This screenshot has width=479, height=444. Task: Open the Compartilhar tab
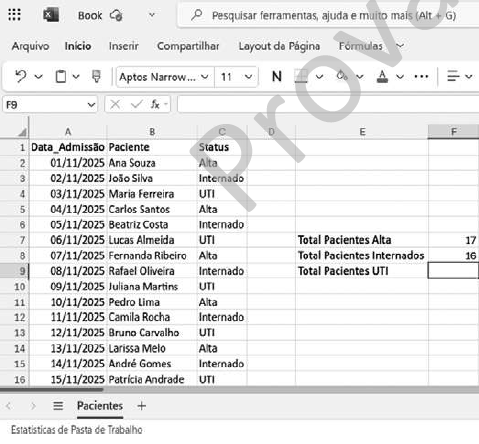(x=188, y=46)
